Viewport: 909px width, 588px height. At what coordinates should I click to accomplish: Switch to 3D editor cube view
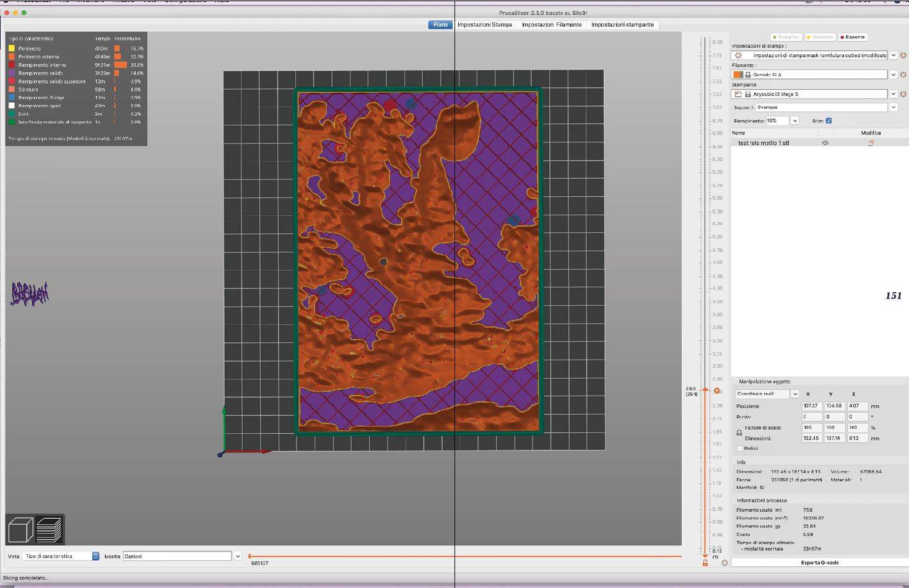click(20, 530)
